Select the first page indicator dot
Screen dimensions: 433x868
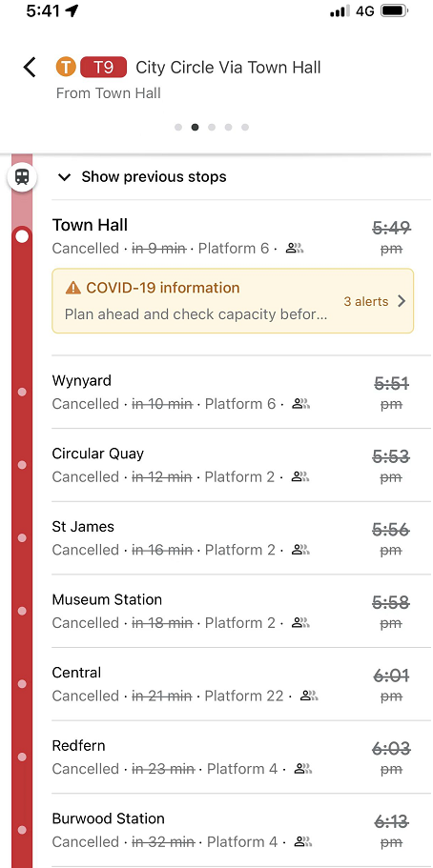178,128
